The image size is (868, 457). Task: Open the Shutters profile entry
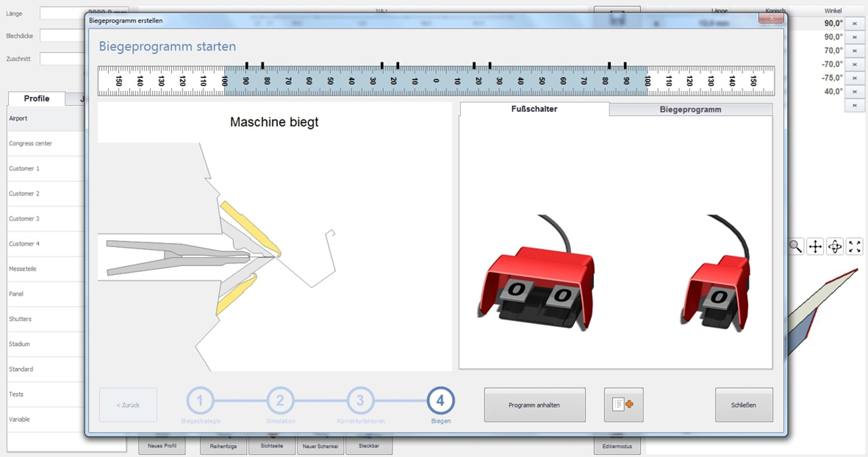point(20,319)
